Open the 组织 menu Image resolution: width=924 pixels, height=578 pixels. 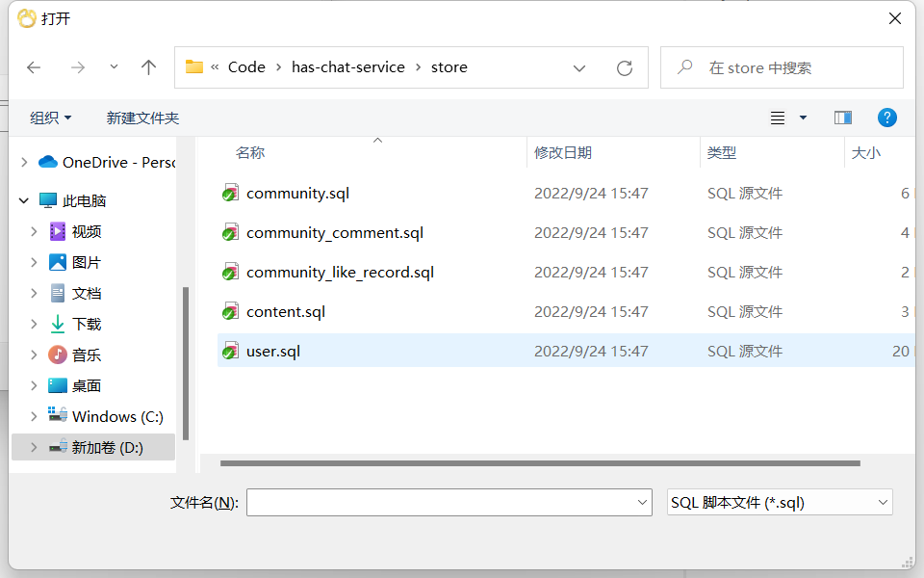click(51, 118)
